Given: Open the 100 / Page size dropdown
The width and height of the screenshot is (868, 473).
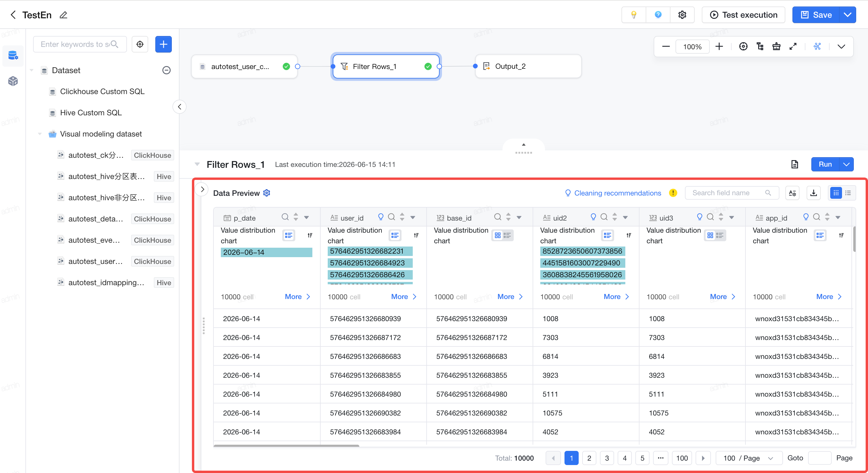Looking at the screenshot, I should 748,458.
